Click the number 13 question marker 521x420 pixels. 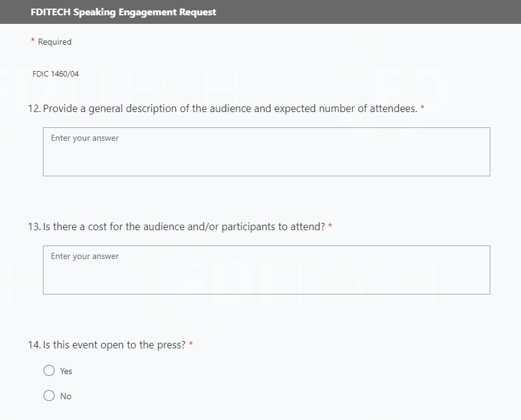[34, 227]
